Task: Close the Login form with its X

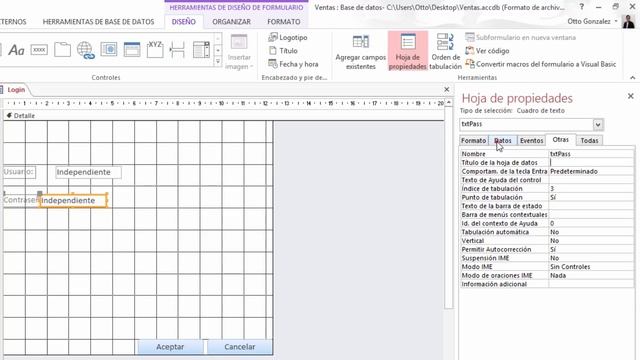Action: point(447,89)
